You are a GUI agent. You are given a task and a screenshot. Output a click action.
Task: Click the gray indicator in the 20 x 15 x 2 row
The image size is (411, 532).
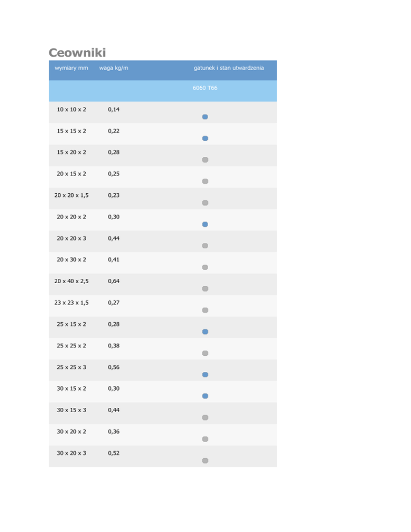(x=205, y=181)
